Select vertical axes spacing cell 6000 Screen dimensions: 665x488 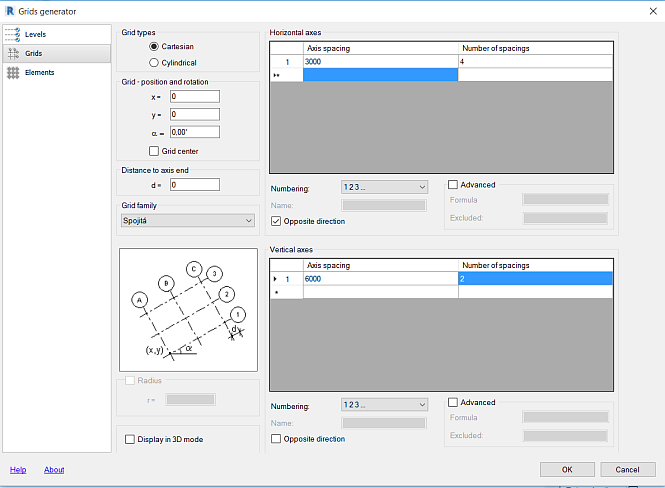pyautogui.click(x=380, y=279)
